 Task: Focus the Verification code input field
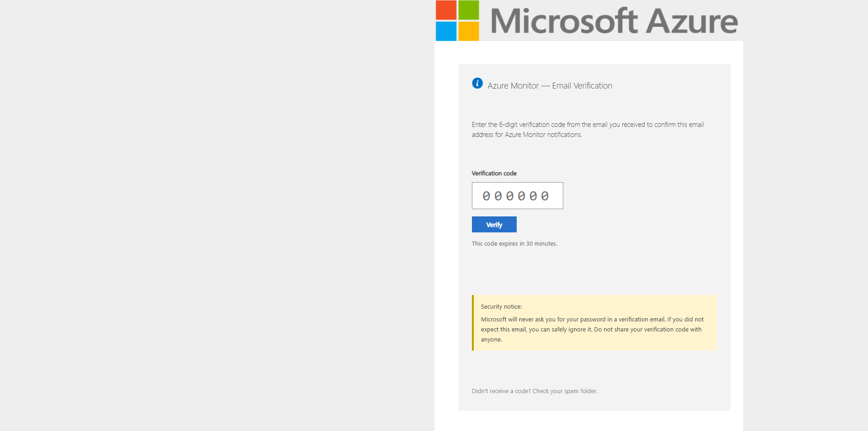pos(518,196)
